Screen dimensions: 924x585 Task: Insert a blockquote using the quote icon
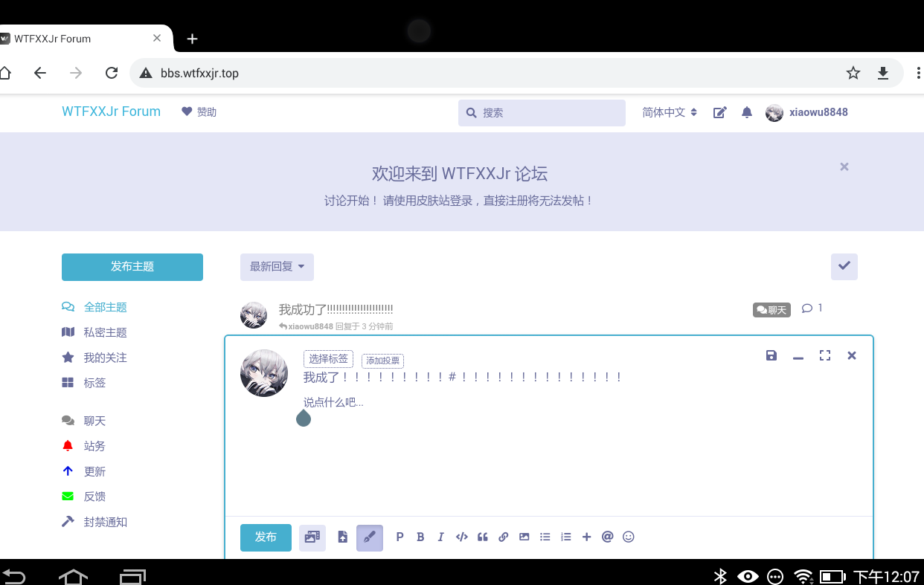pos(482,537)
